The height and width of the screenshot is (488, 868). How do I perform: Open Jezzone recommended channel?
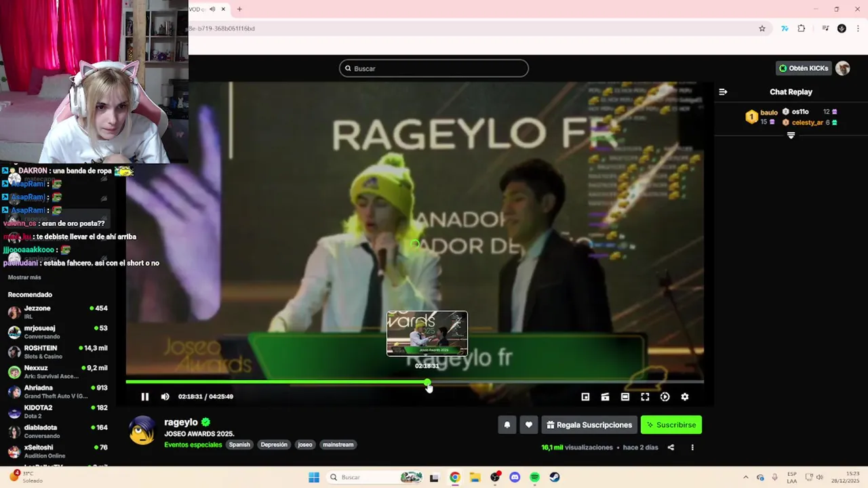(58, 312)
